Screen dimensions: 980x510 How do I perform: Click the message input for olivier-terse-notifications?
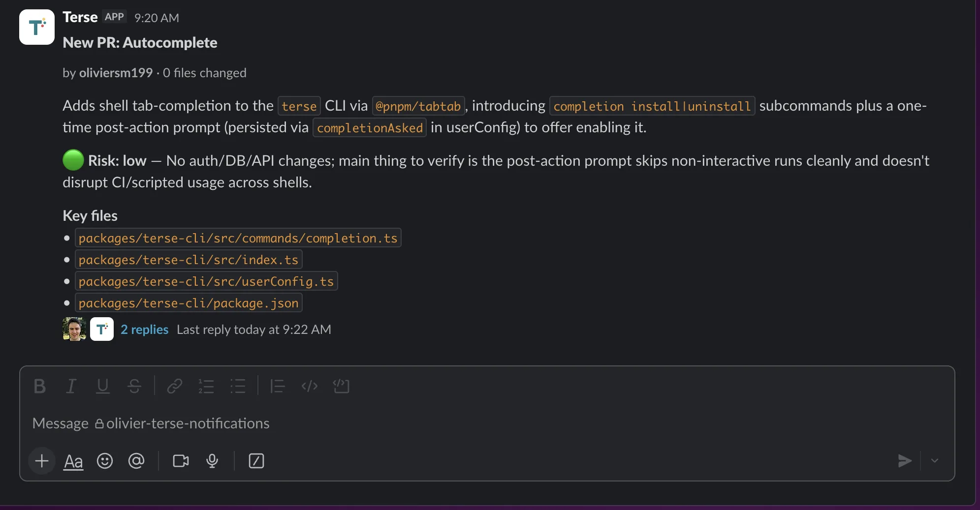tap(487, 423)
